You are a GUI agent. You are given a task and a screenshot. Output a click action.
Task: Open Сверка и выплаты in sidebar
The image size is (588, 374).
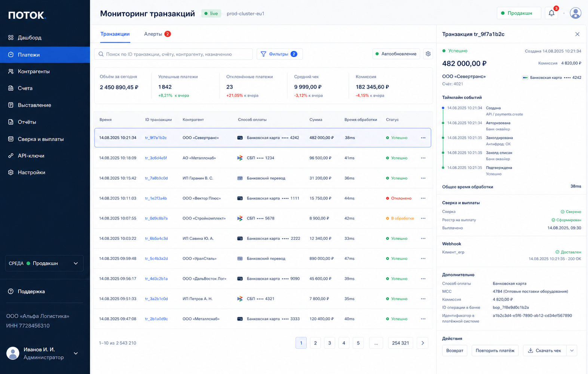[45, 139]
